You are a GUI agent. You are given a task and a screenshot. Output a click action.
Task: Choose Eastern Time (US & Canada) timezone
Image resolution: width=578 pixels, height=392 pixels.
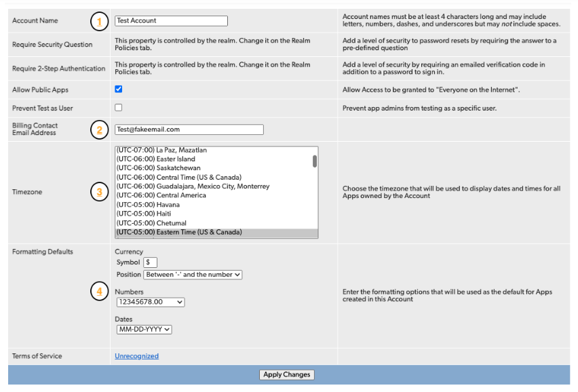[179, 233]
